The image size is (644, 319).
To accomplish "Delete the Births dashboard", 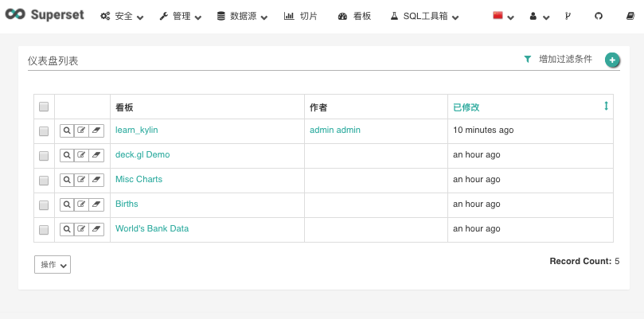I will click(x=96, y=204).
